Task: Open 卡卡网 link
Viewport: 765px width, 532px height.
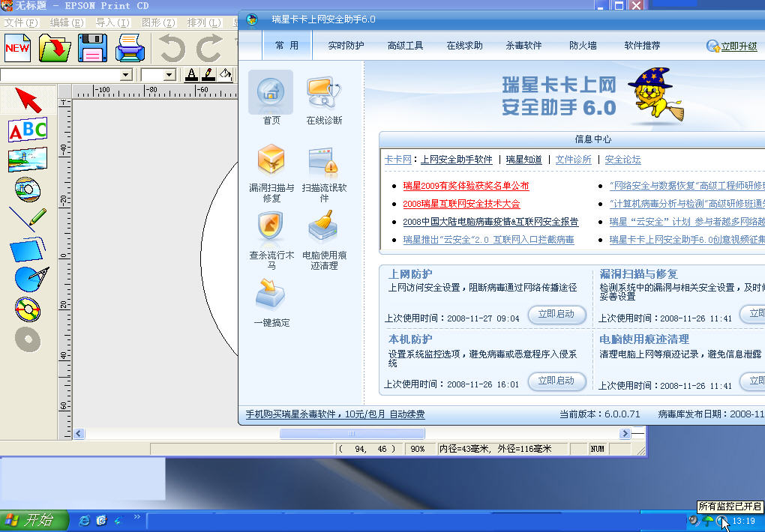Action: click(398, 160)
